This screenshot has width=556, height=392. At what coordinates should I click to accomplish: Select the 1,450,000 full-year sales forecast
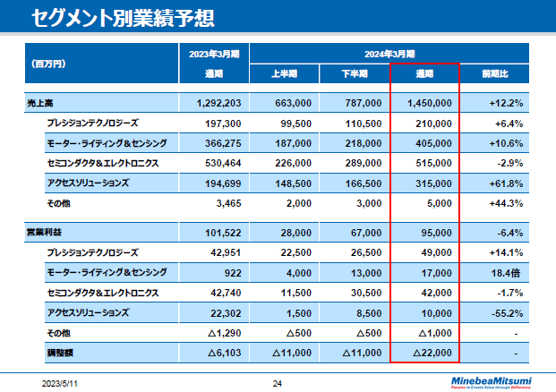click(x=430, y=103)
